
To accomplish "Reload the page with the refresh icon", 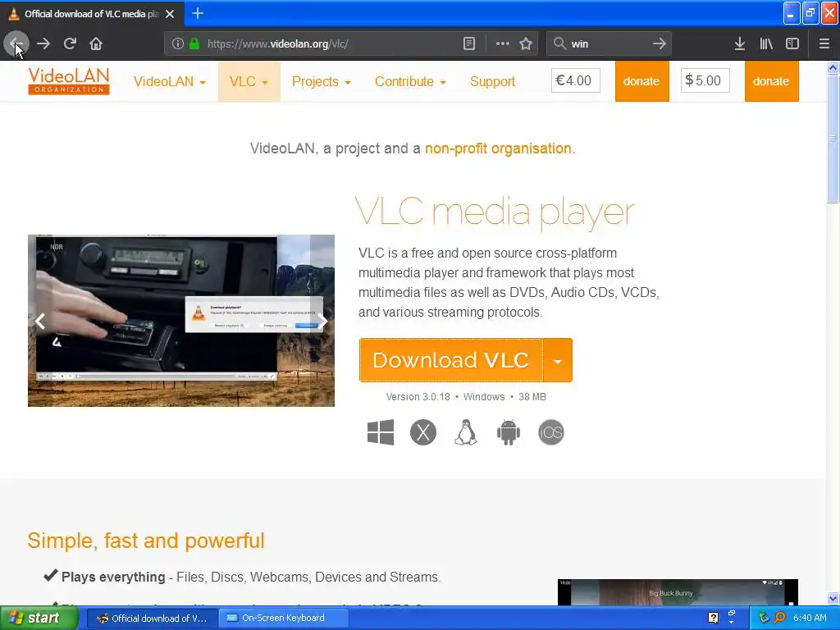I will pos(70,43).
